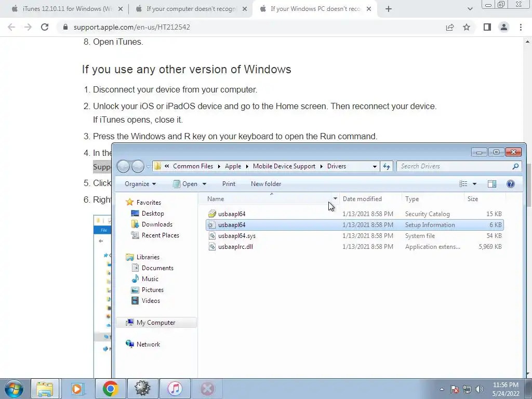The width and height of the screenshot is (532, 399).
Task: Open Videos library
Action: tap(151, 301)
